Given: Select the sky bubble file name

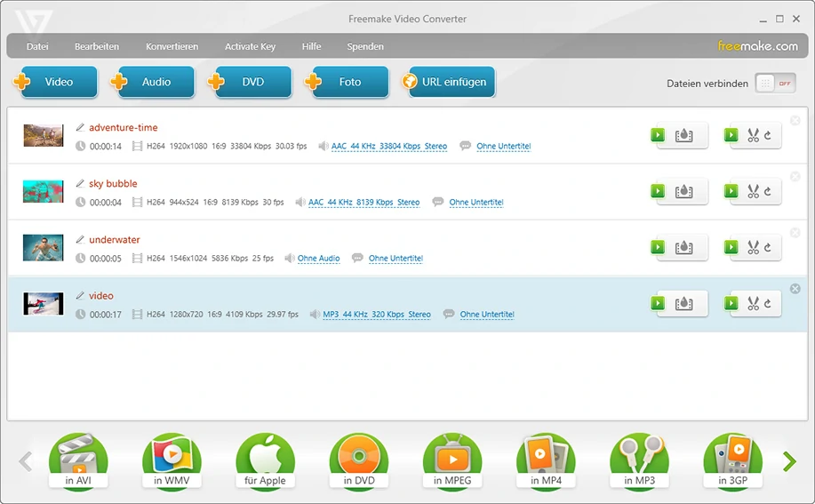Looking at the screenshot, I should pos(113,183).
